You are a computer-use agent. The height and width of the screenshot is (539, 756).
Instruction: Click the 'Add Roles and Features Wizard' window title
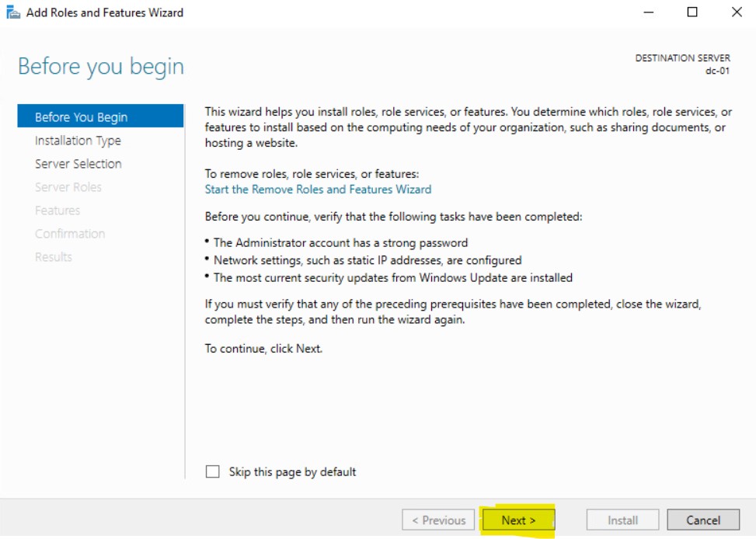coord(105,12)
